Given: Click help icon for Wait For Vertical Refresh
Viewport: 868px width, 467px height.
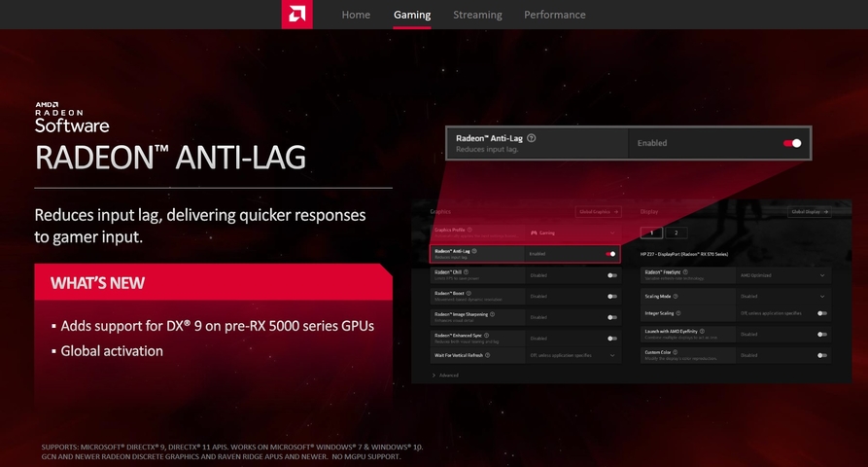Looking at the screenshot, I should pos(488,355).
